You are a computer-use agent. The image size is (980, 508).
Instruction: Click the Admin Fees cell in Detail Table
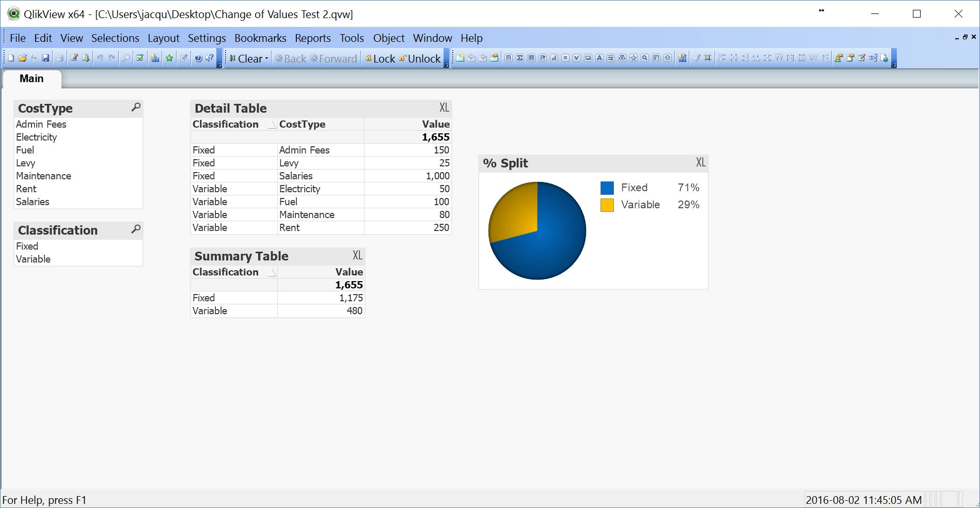click(321, 150)
